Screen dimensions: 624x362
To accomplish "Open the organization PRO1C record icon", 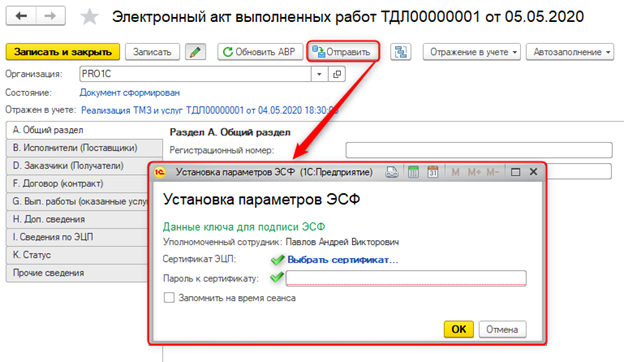I will [337, 74].
